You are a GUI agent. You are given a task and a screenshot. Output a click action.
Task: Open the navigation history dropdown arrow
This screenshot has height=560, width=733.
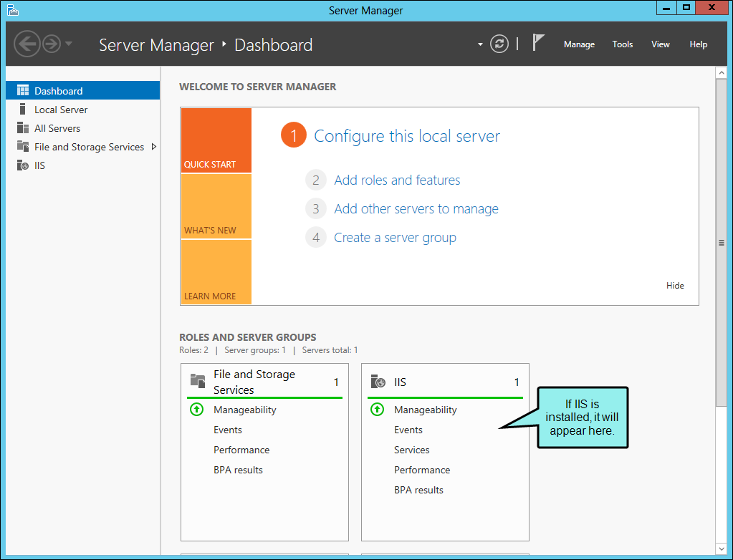click(69, 44)
